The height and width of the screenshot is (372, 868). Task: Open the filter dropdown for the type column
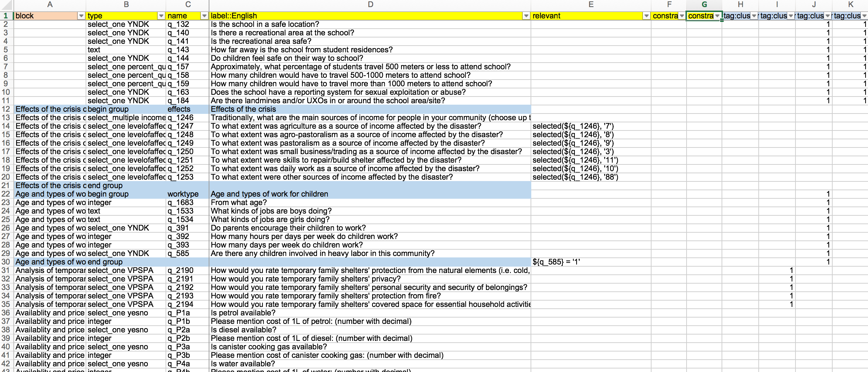pos(161,16)
